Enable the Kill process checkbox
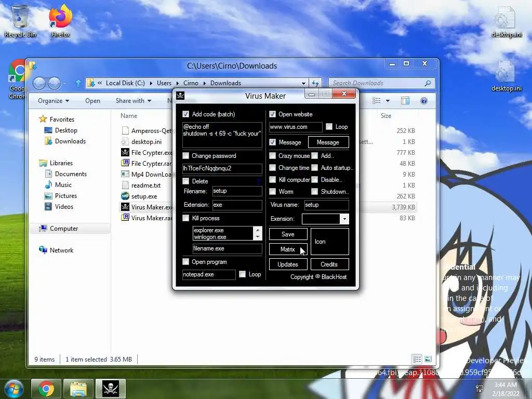This screenshot has height=399, width=532. [185, 218]
